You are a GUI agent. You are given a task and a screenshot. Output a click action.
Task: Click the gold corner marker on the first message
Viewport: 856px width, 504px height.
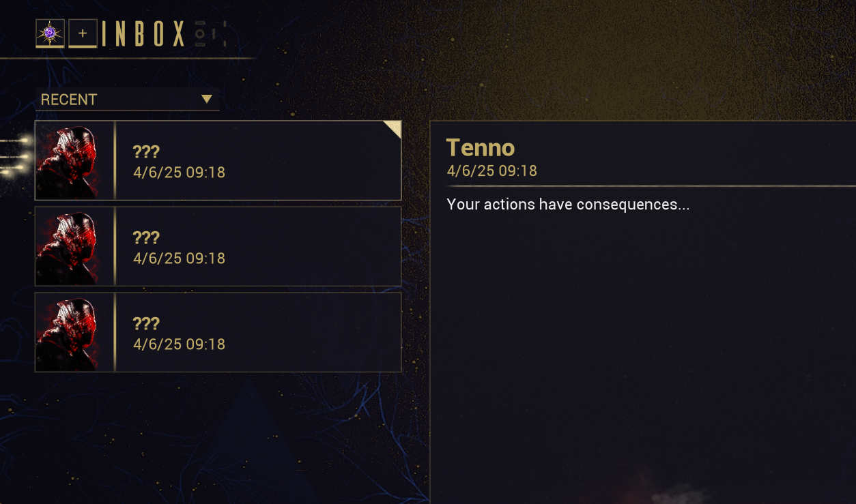pos(393,129)
